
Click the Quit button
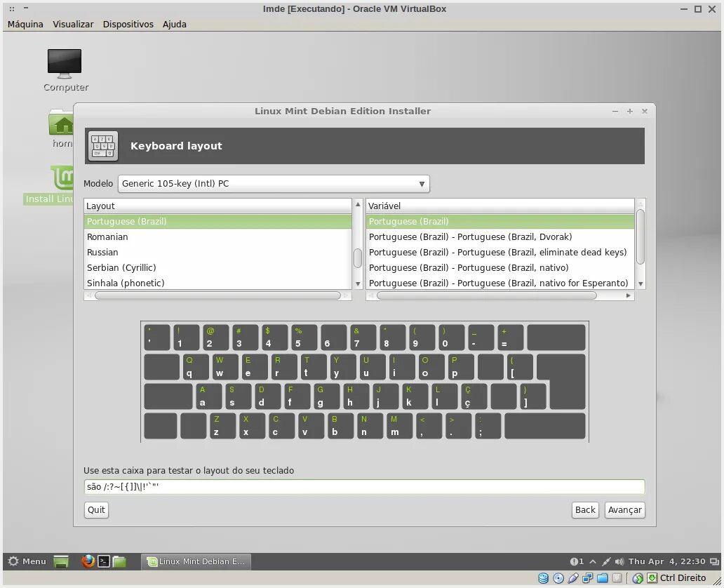point(96,510)
